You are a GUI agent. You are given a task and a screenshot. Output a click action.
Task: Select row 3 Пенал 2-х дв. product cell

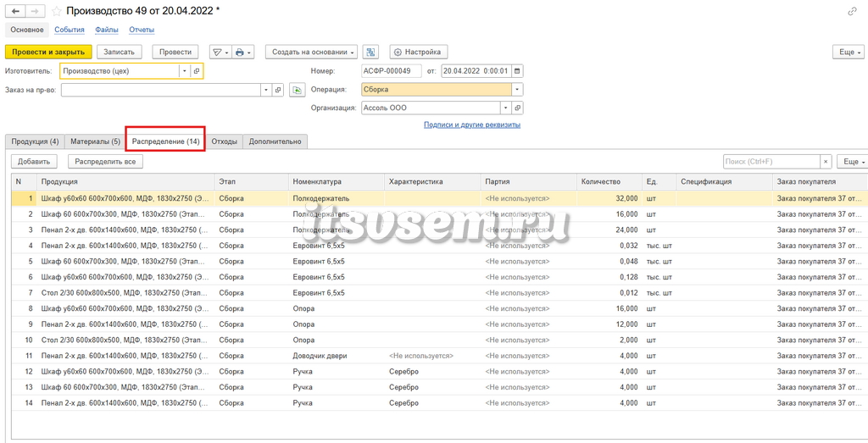click(x=125, y=230)
